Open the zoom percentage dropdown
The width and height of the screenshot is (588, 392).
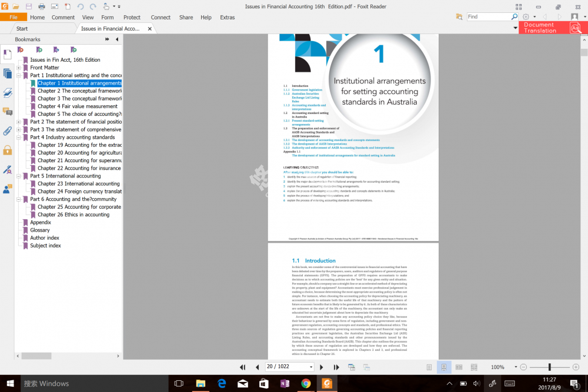click(516, 367)
